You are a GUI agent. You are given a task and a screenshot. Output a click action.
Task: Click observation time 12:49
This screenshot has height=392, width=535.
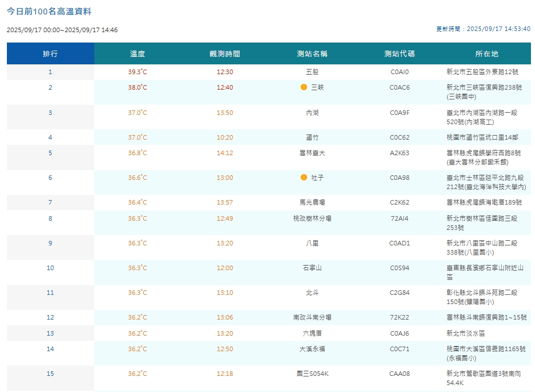(225, 218)
